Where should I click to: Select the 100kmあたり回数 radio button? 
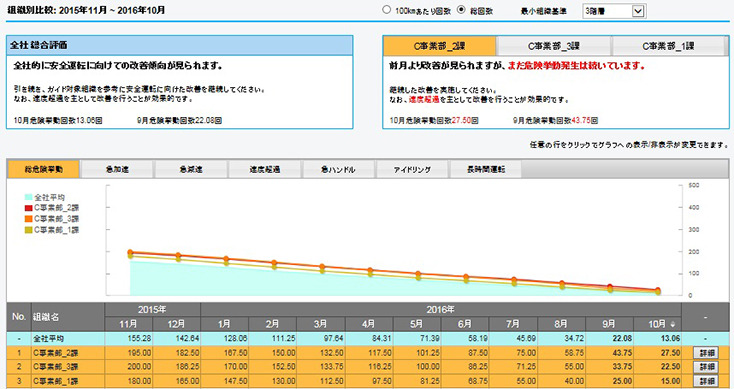[x=386, y=9]
